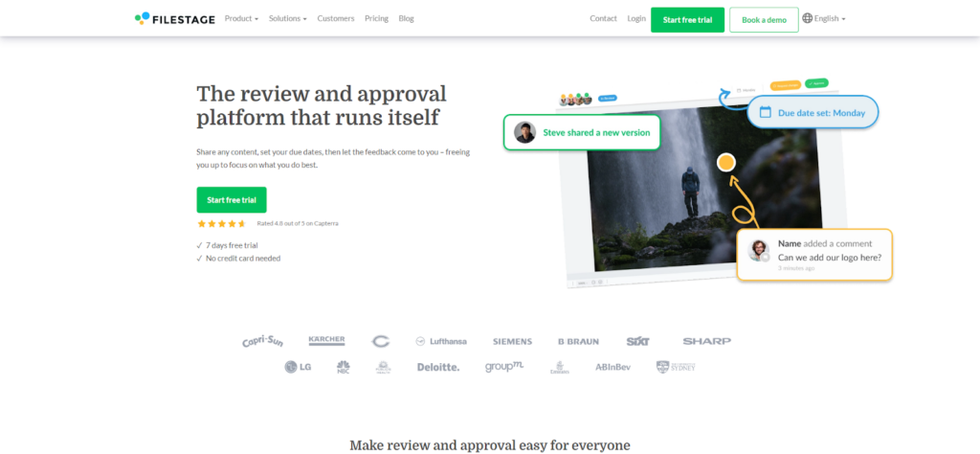The height and width of the screenshot is (454, 980).
Task: Click the Filestage logo in header
Action: [x=175, y=18]
